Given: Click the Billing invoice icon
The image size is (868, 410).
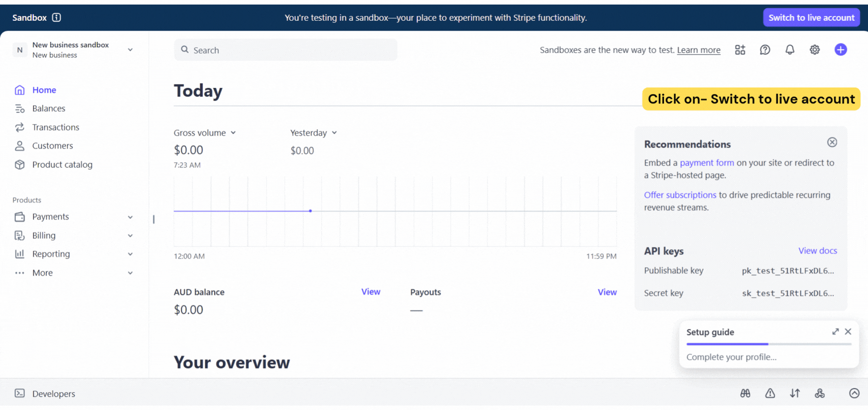Looking at the screenshot, I should (20, 235).
